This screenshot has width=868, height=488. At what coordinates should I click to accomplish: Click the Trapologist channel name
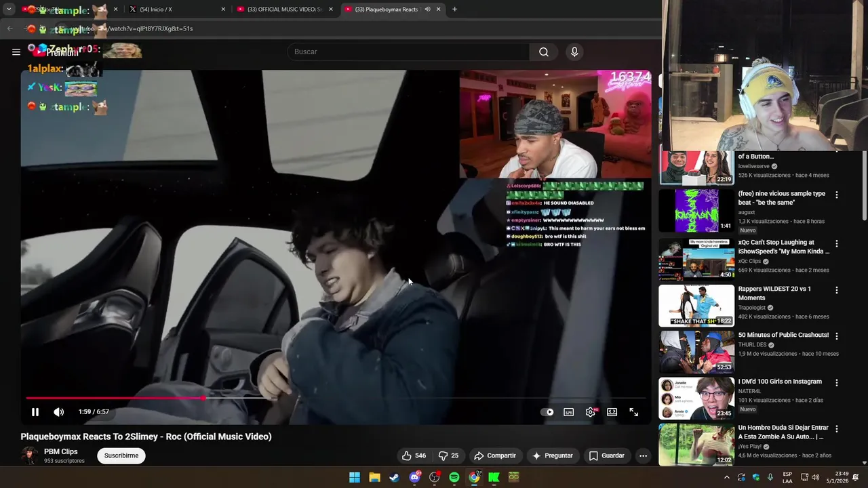pyautogui.click(x=751, y=308)
